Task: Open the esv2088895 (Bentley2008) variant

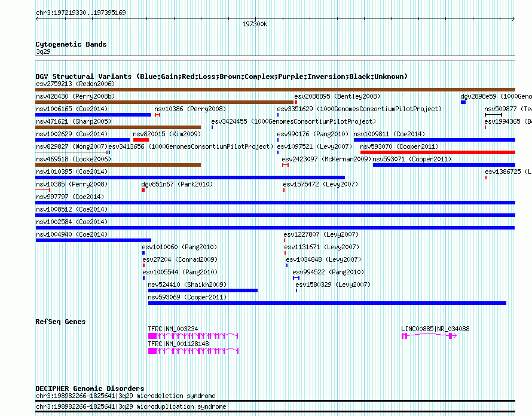Action: [337, 96]
